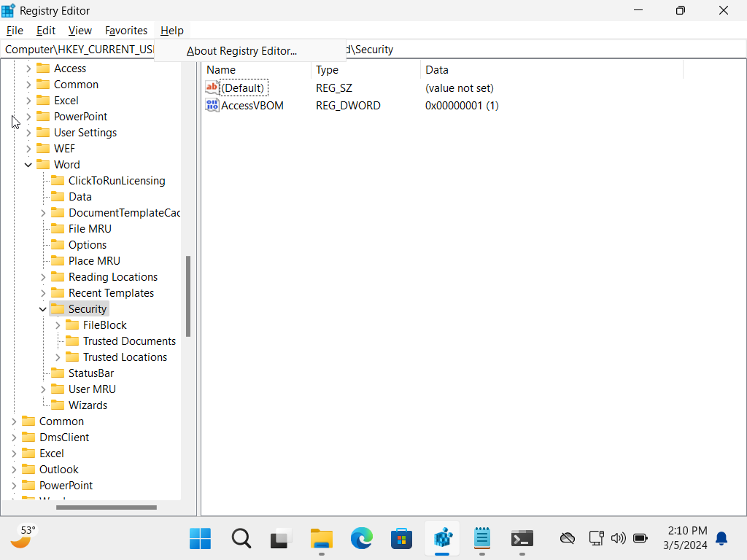
Task: Open Notepad from taskbar
Action: (x=482, y=539)
